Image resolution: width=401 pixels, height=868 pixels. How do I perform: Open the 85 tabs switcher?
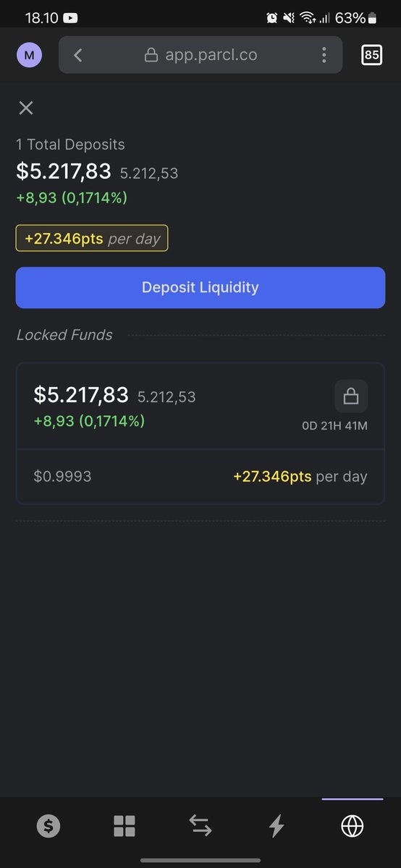371,55
